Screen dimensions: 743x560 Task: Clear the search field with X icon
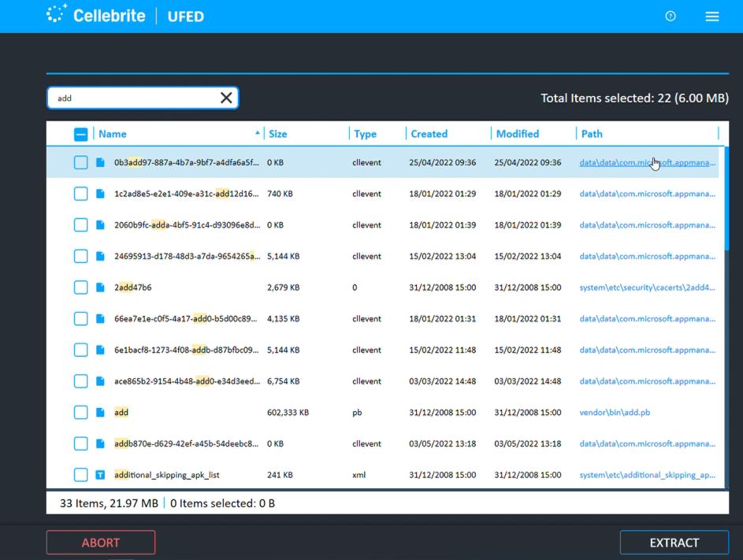(x=226, y=98)
